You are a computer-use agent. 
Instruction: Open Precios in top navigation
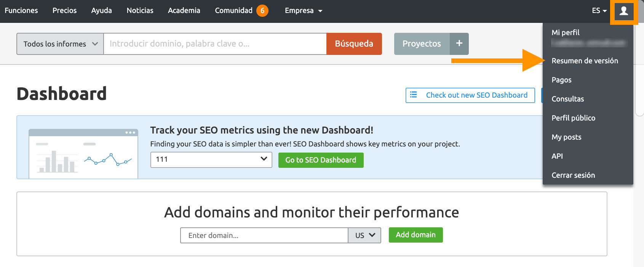click(64, 11)
